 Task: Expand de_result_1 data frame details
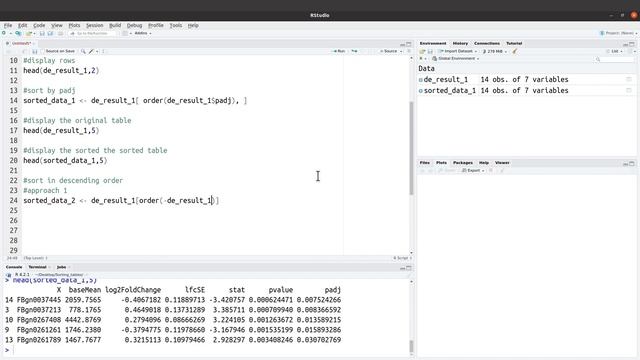pyautogui.click(x=421, y=80)
